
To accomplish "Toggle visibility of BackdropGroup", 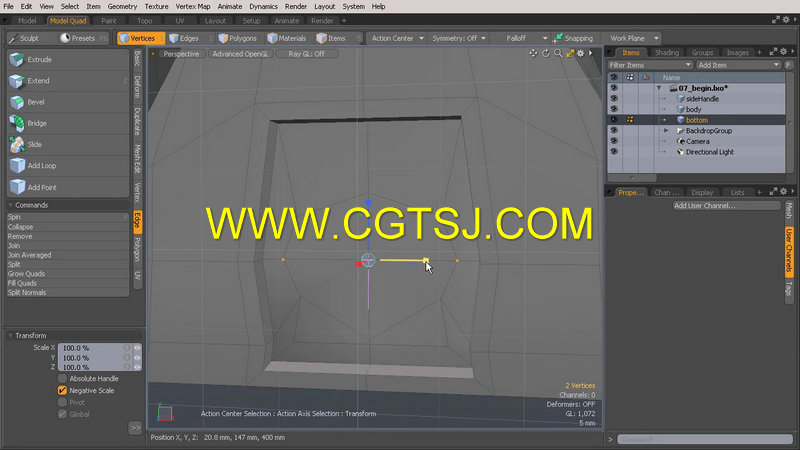I will [614, 131].
